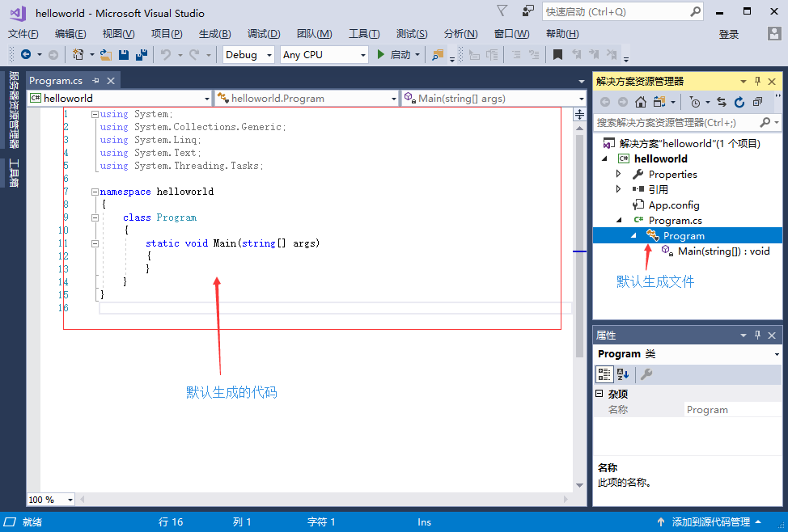Click the Collapse All icon in Solution Explorer
The image size is (788, 532).
click(x=757, y=102)
